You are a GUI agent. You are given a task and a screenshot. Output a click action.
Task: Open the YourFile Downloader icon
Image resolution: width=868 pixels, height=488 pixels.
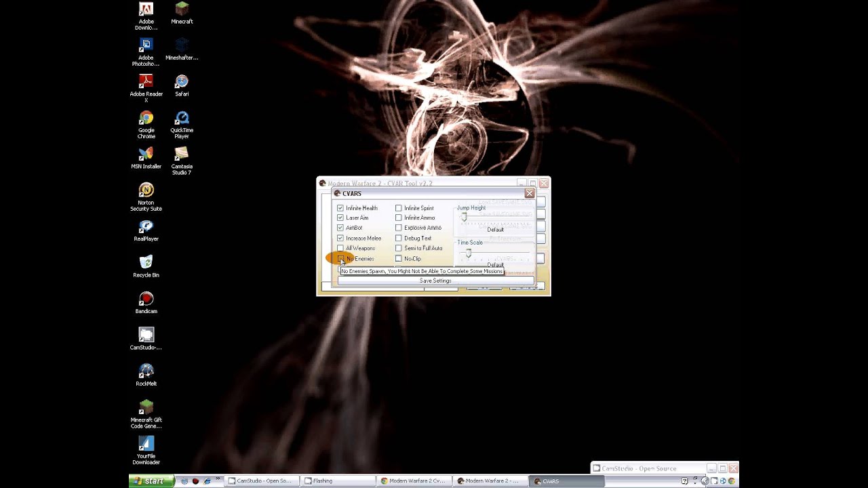tap(146, 451)
